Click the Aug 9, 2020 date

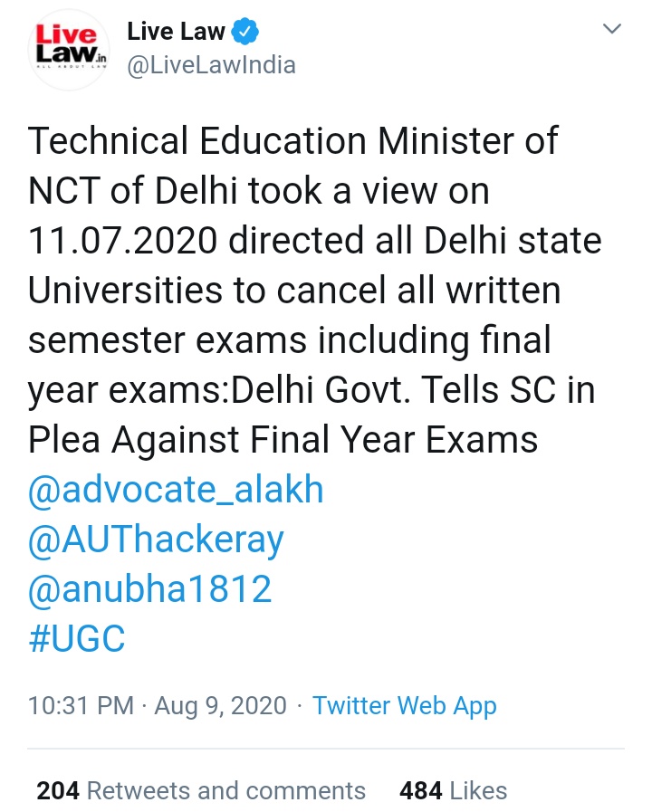pos(220,706)
